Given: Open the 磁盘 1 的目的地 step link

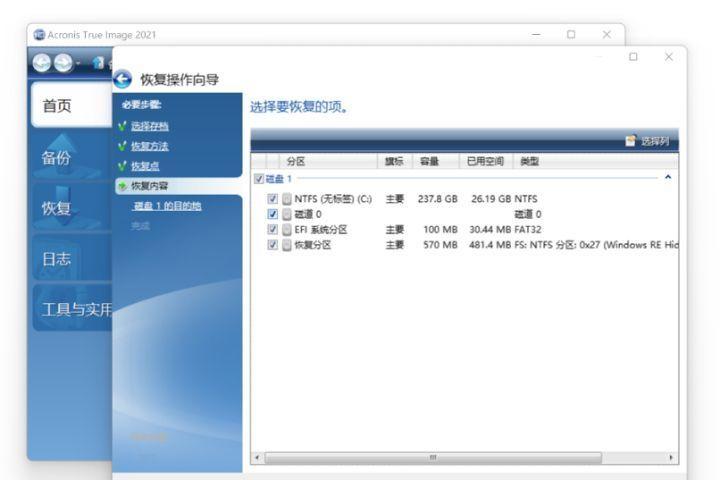Looking at the screenshot, I should (x=167, y=206).
